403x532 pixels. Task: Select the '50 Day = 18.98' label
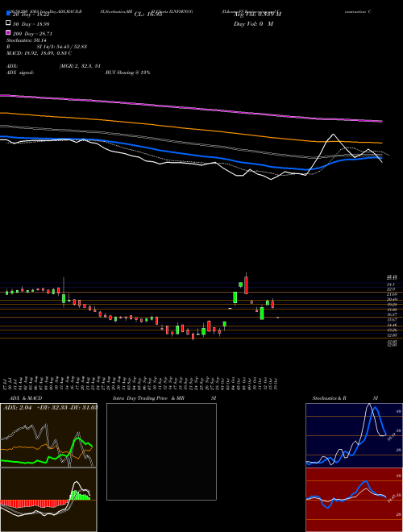point(31,24)
